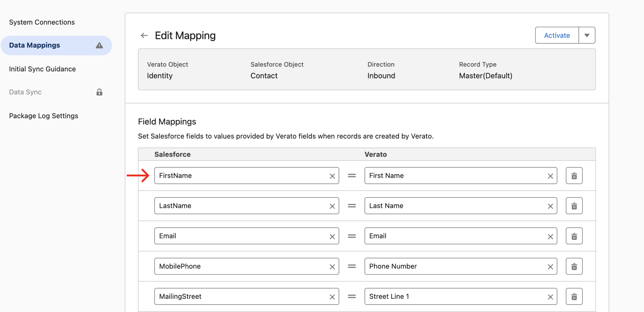Clear the Phone Number Verato field
The height and width of the screenshot is (312, 644).
pos(550,267)
